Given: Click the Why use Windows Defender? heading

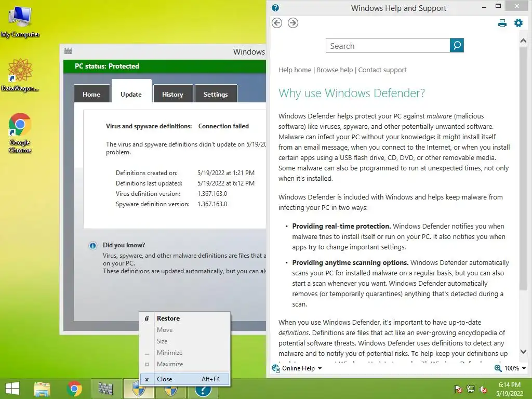Looking at the screenshot, I should point(352,93).
